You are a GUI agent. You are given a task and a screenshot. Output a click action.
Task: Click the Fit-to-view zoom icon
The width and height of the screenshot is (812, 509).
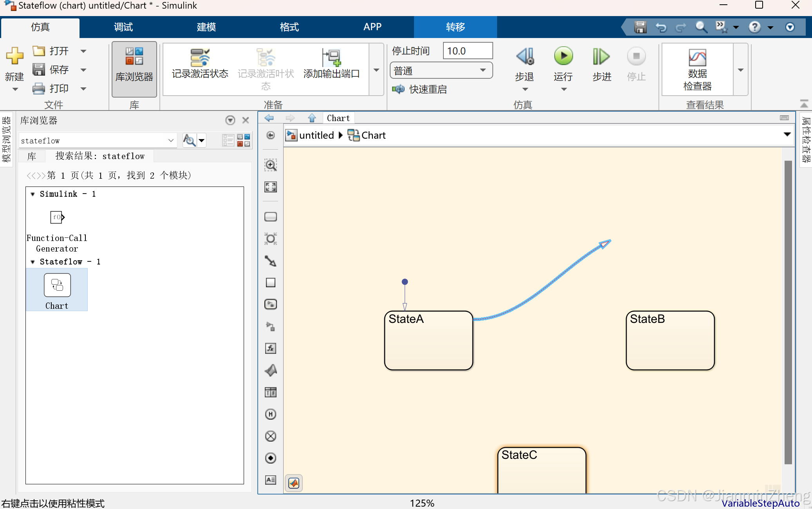pyautogui.click(x=271, y=187)
